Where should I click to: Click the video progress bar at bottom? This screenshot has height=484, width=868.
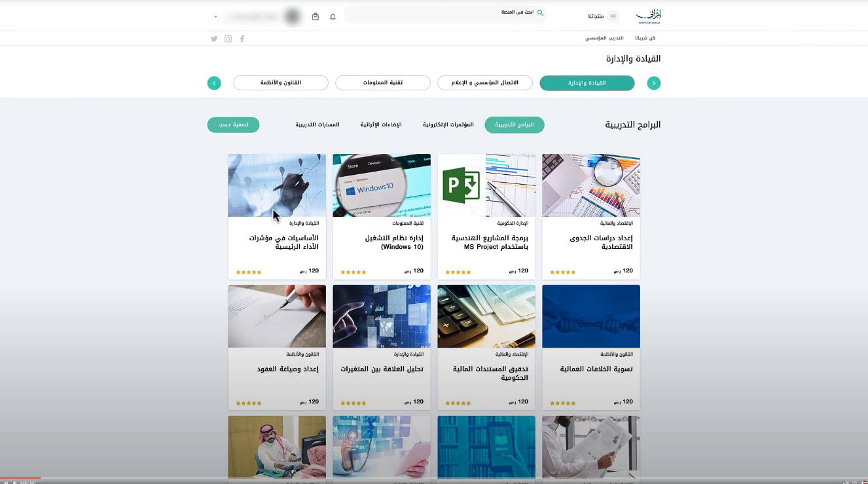pos(434,478)
